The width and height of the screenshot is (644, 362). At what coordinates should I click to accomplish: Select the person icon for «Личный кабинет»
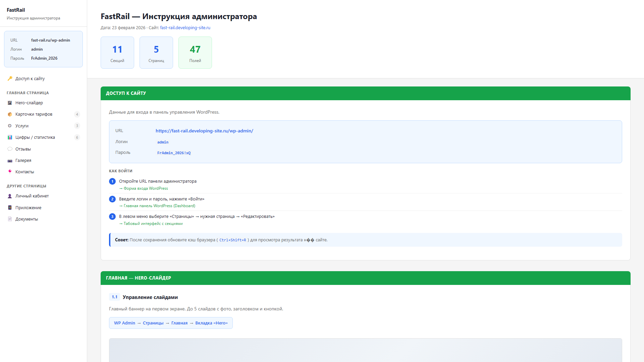point(10,196)
